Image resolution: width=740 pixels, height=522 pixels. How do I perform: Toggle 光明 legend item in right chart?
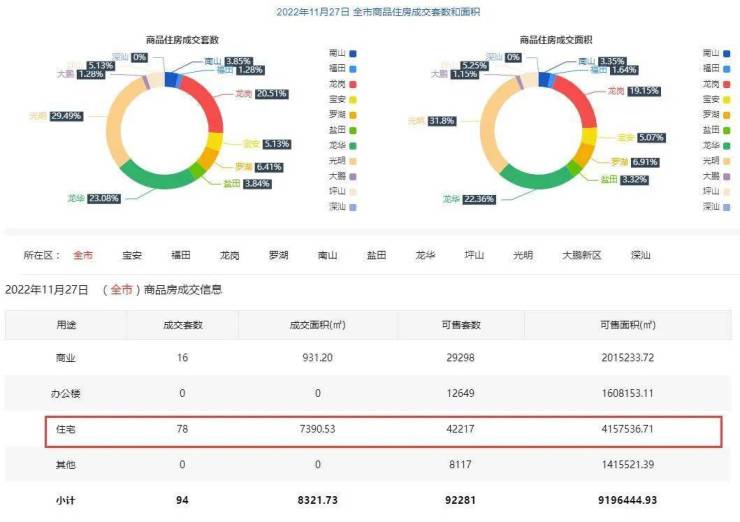717,161
